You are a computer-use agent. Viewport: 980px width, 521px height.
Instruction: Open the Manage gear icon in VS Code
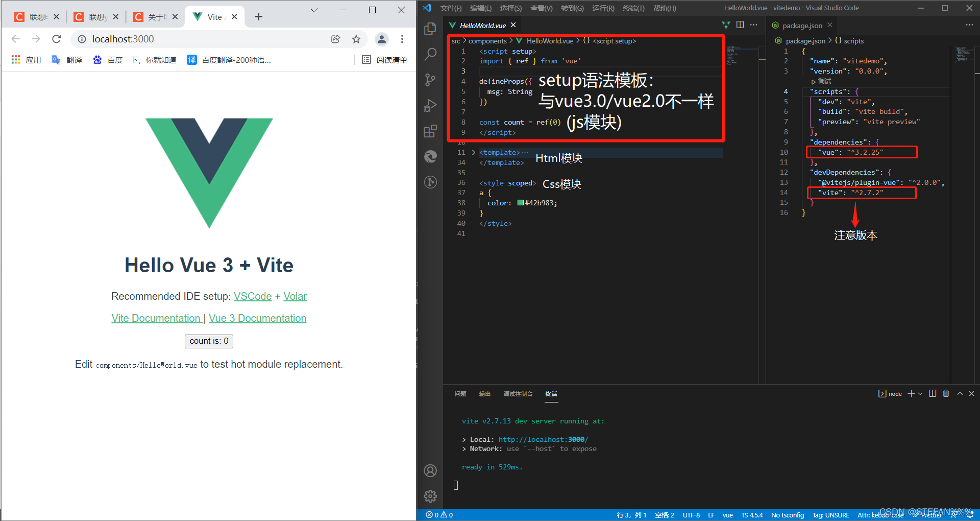[x=430, y=496]
